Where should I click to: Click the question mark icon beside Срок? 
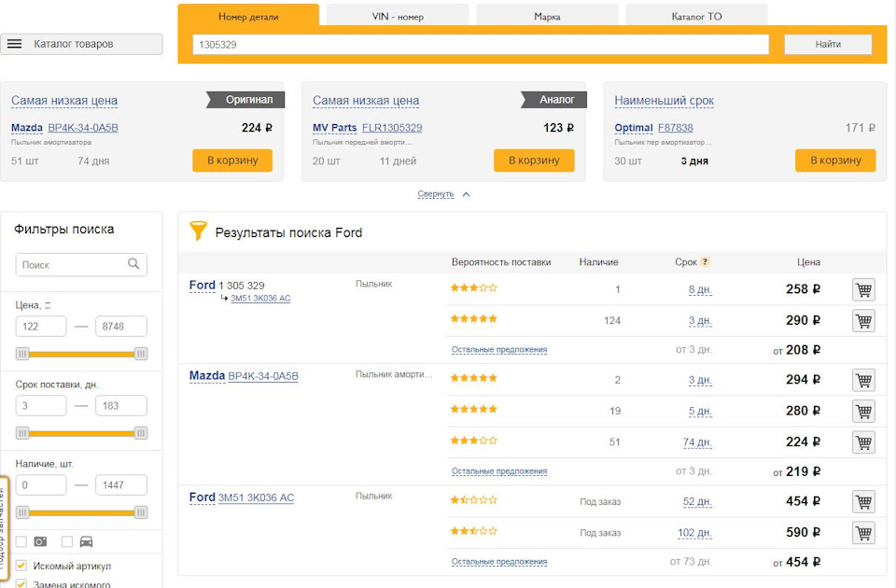coord(706,262)
